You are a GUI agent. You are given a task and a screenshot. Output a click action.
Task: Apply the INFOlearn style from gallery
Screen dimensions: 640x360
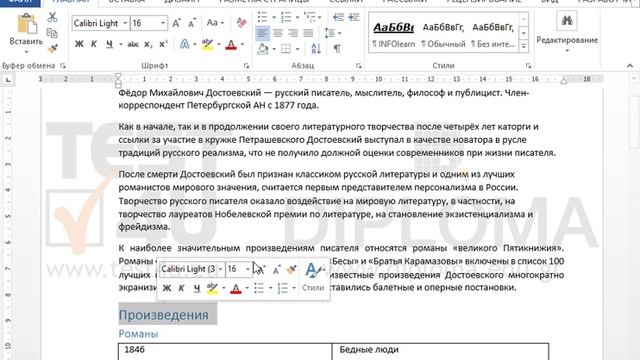[393, 34]
